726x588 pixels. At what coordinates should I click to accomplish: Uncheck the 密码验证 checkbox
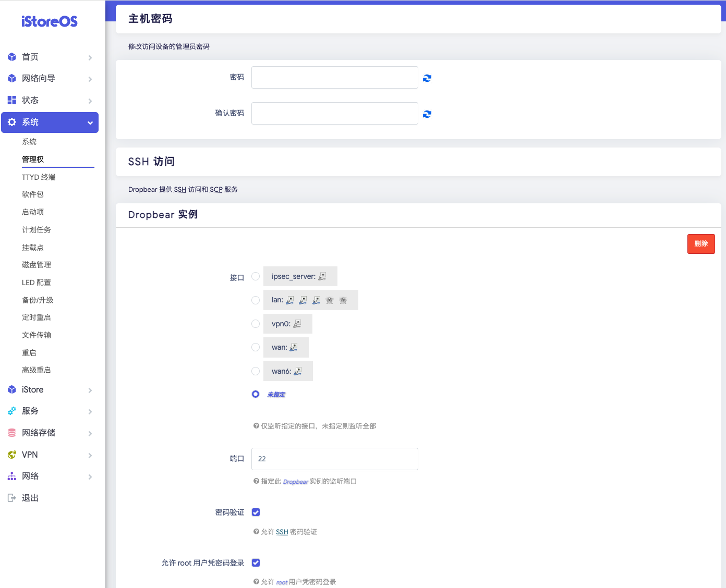256,512
